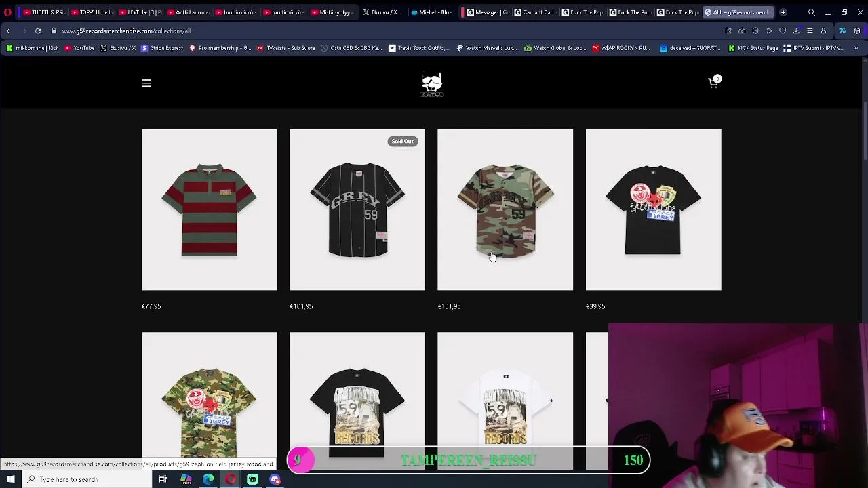Open a new browser tab with plus button

(783, 12)
